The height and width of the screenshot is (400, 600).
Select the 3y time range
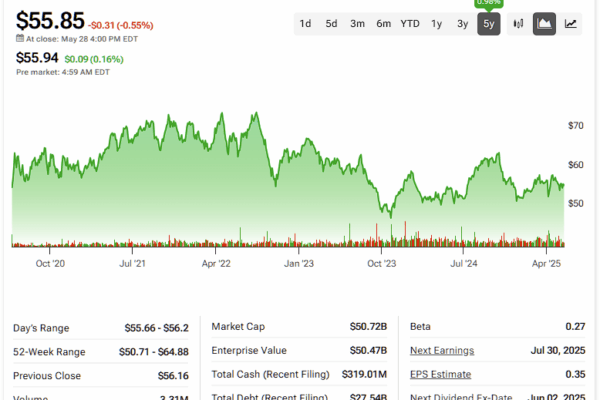(463, 24)
